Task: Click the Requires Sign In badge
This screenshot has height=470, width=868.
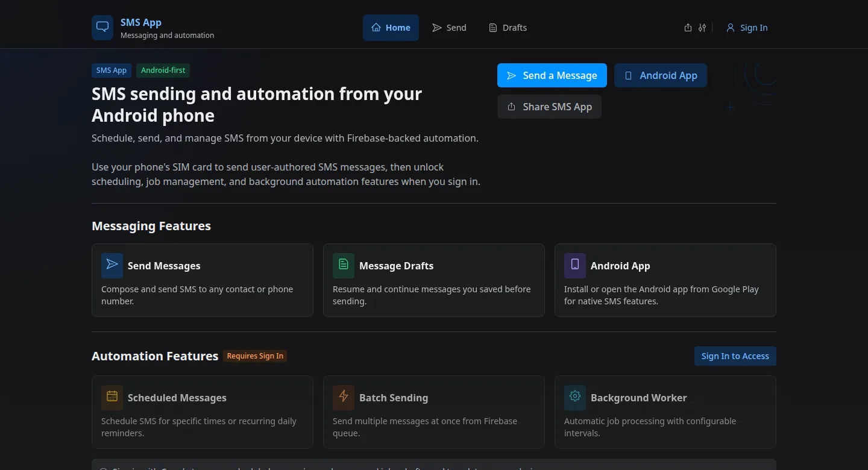Action: [255, 356]
